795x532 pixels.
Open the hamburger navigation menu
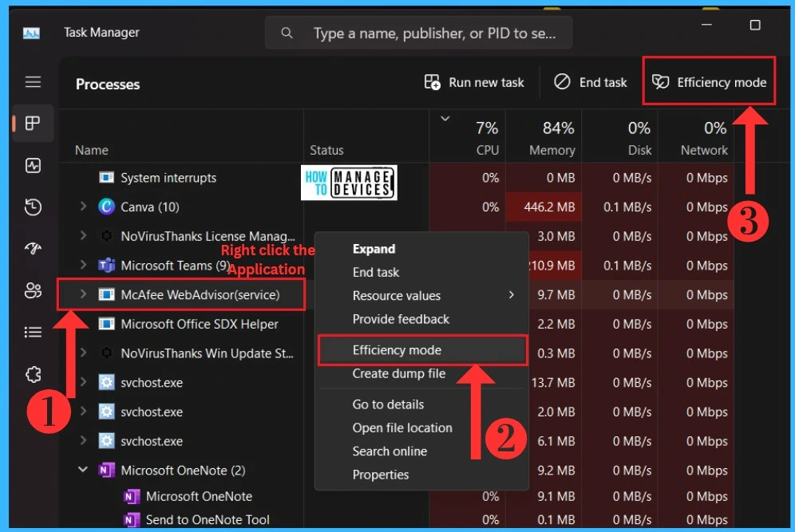tap(33, 81)
